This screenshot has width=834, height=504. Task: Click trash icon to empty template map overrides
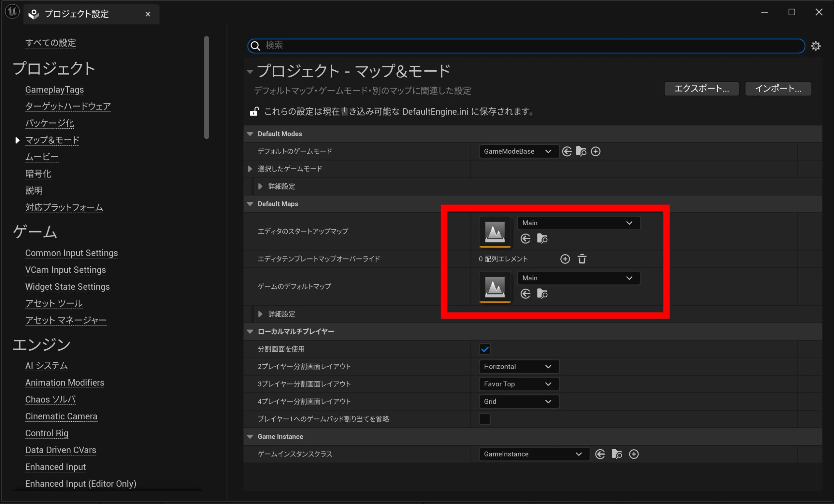582,259
